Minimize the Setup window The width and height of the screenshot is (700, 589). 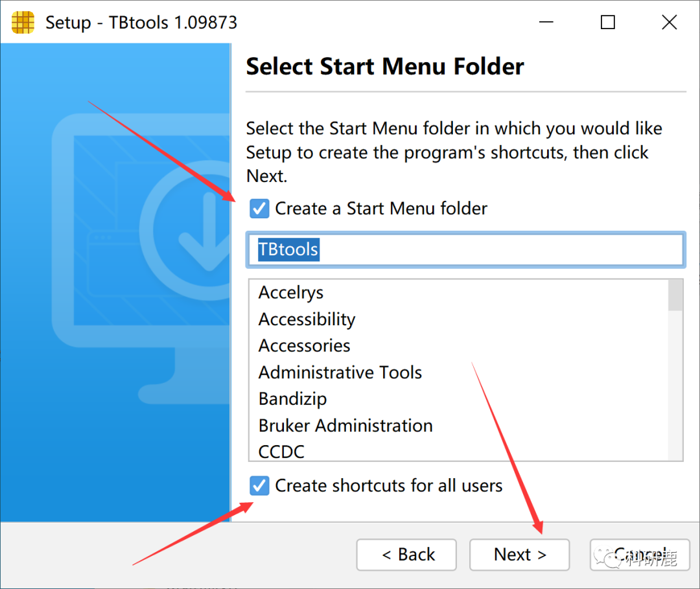546,22
